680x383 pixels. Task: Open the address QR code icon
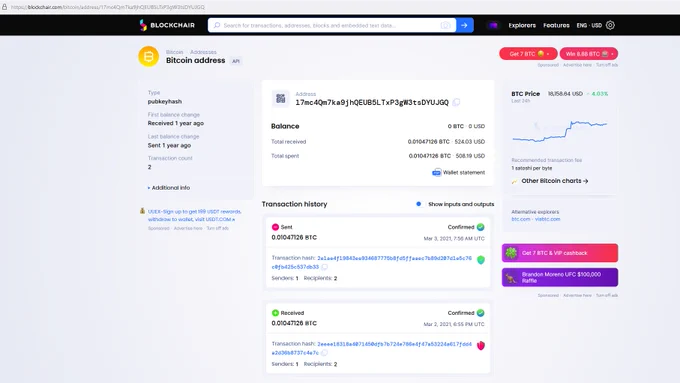click(281, 98)
